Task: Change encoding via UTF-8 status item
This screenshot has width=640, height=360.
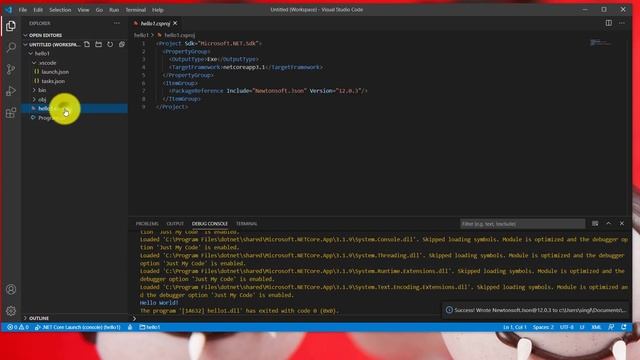Action: coord(567,327)
